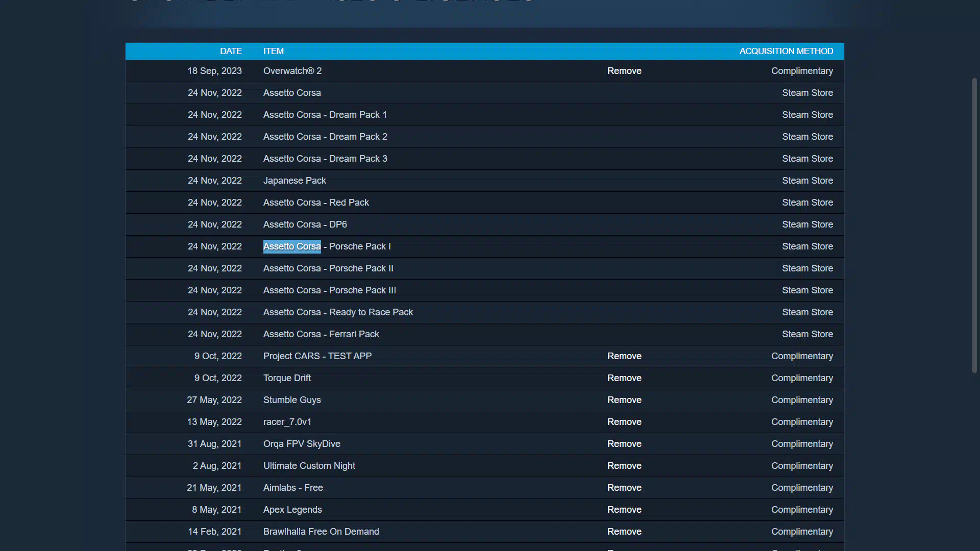Click the 13 May, 2022 date
This screenshot has width=980, height=551.
point(214,422)
